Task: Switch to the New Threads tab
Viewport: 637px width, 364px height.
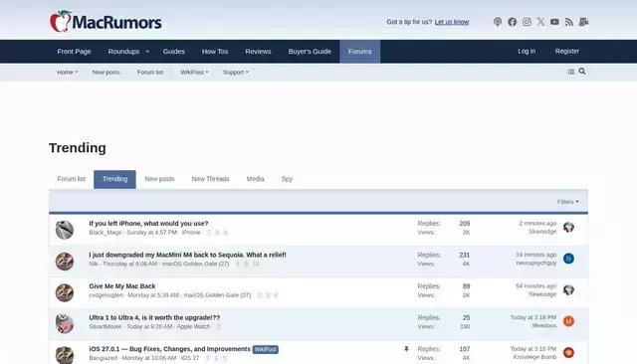Action: (x=210, y=179)
